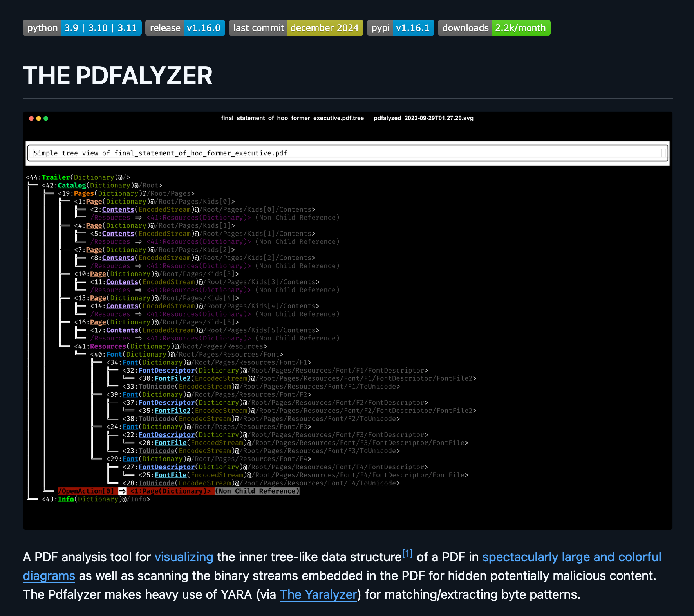Select the '<30:FontFile2(EncodedStream)' row

click(x=307, y=378)
